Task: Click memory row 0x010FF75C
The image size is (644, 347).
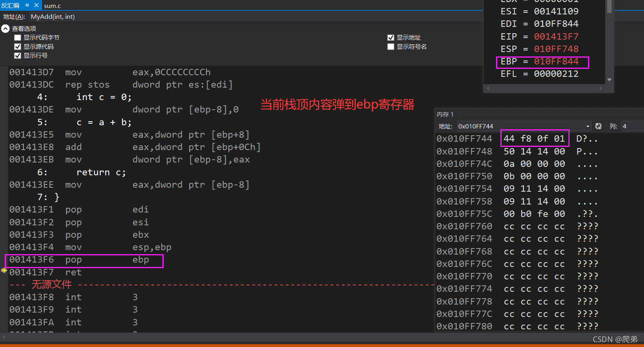Action: coord(517,214)
